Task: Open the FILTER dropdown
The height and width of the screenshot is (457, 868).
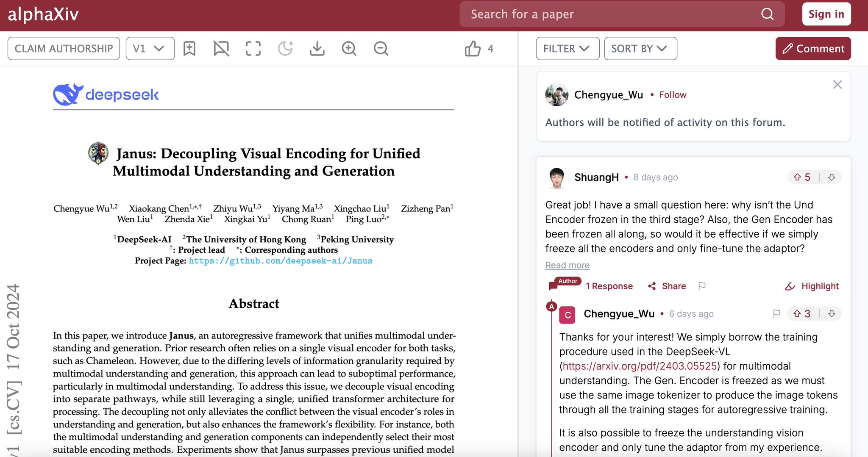Action: (x=568, y=48)
